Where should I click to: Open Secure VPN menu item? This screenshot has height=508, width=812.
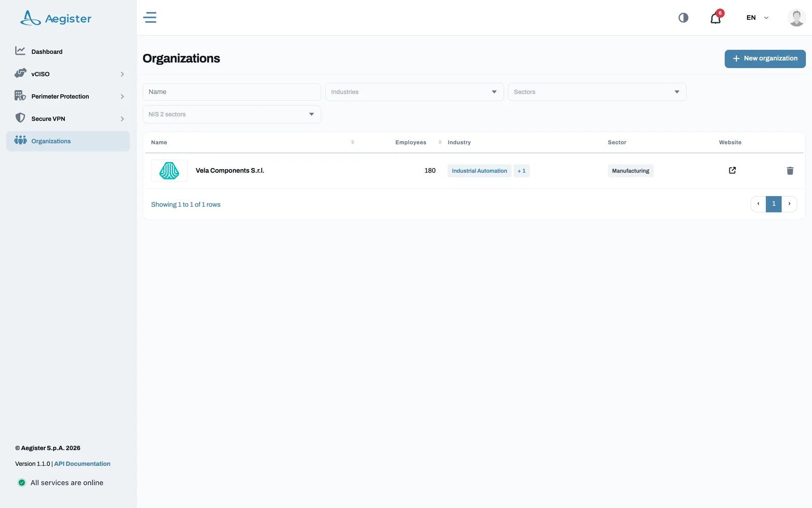coord(68,118)
